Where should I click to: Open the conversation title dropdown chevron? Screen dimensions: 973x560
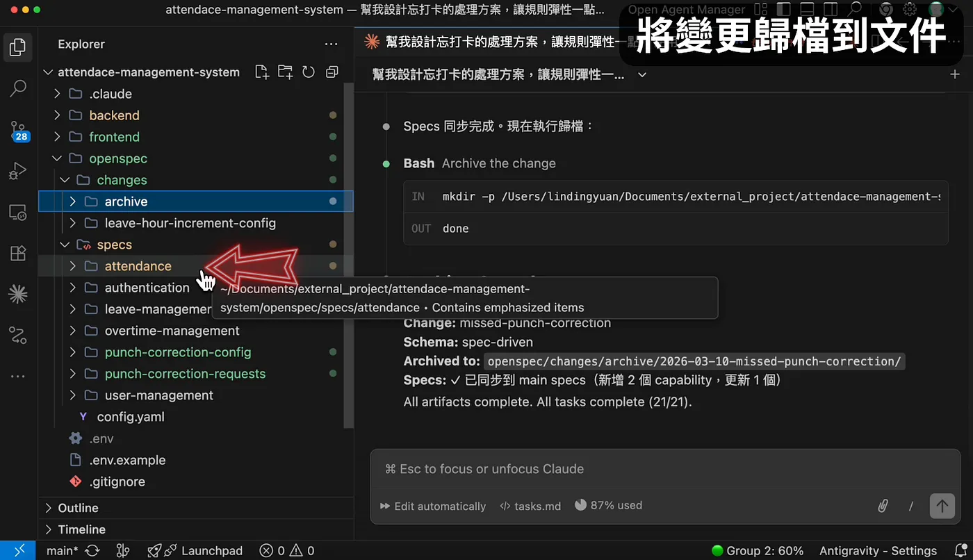pyautogui.click(x=642, y=74)
